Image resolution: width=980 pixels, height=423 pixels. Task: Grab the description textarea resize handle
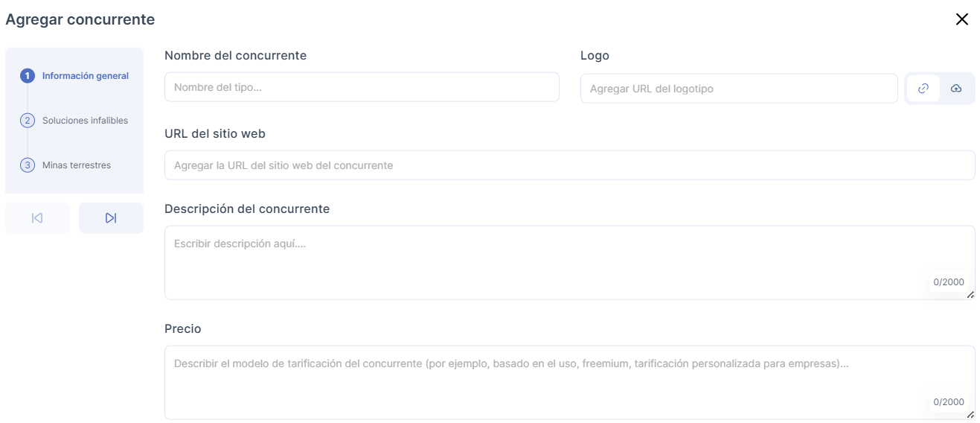970,295
